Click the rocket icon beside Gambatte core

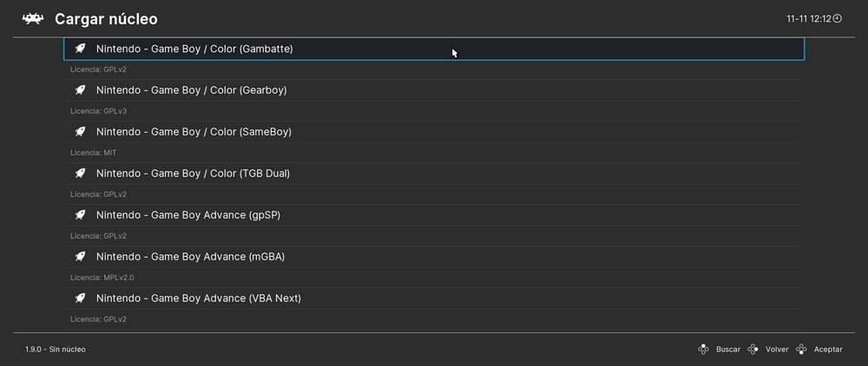(80, 49)
